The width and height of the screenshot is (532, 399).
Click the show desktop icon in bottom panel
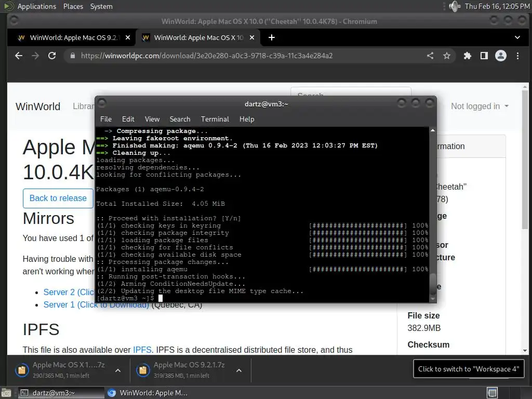click(6, 393)
